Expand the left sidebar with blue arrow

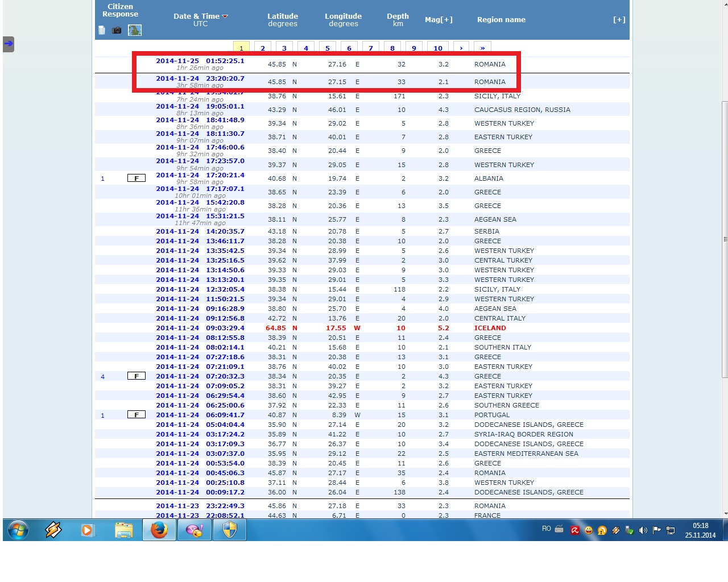coord(9,44)
